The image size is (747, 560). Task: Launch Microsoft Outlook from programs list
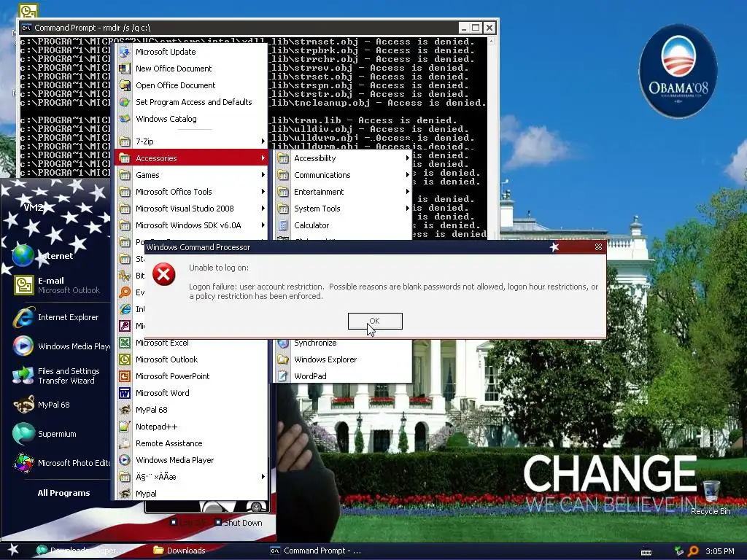pos(192,359)
